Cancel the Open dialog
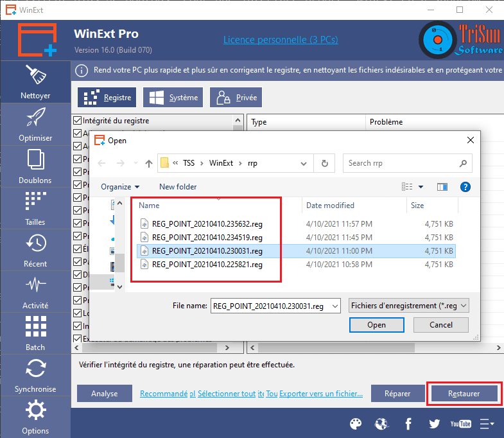504x438 pixels. pos(441,325)
